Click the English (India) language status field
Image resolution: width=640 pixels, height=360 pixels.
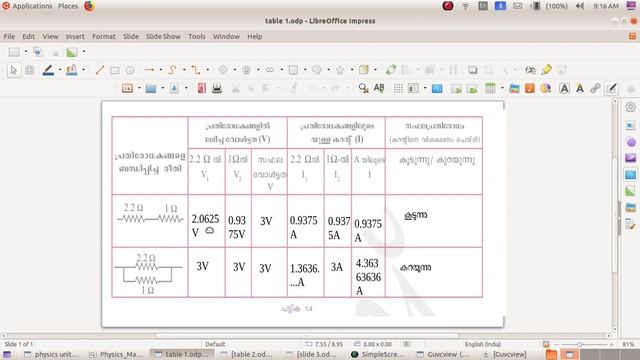482,344
